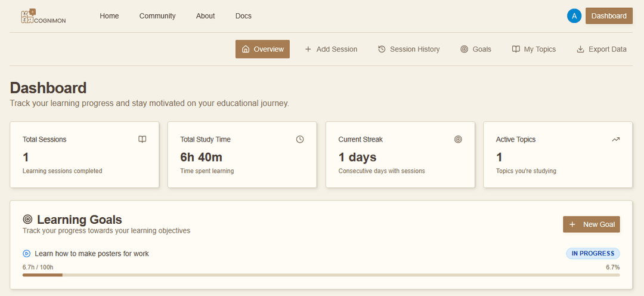Navigate to the Docs page
This screenshot has height=296, width=644.
(243, 16)
